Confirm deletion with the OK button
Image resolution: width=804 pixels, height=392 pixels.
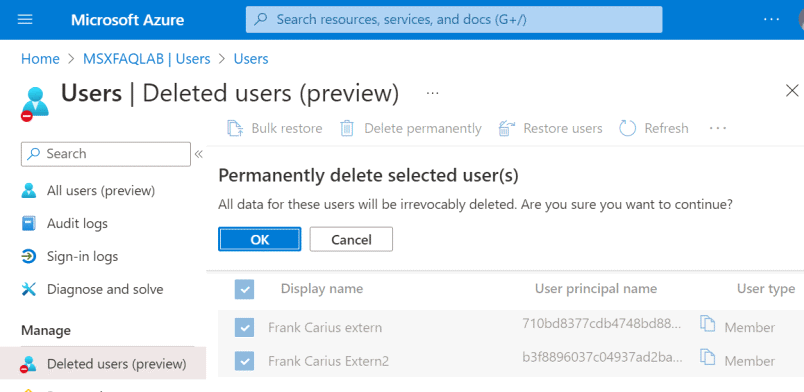click(259, 240)
